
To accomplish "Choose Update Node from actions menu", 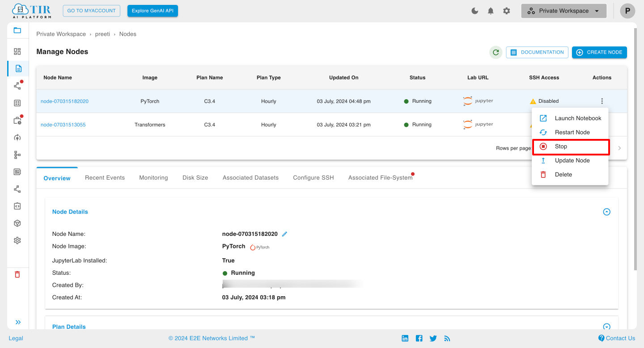I will pos(570,160).
